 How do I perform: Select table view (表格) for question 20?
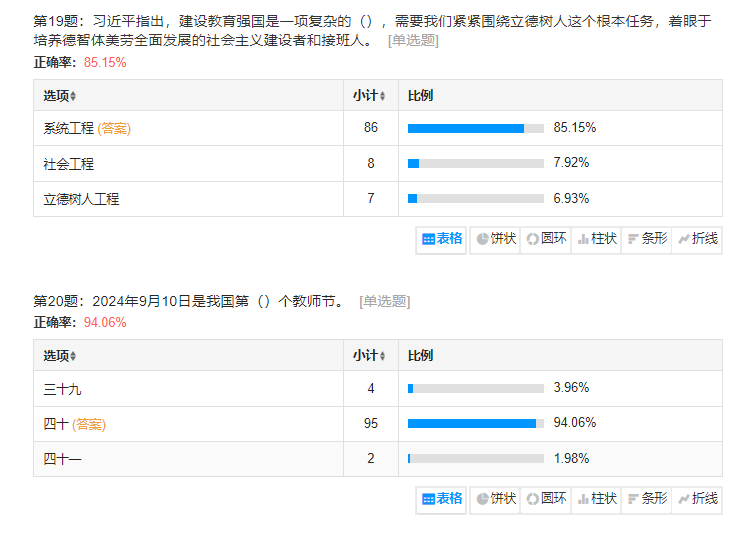[442, 498]
